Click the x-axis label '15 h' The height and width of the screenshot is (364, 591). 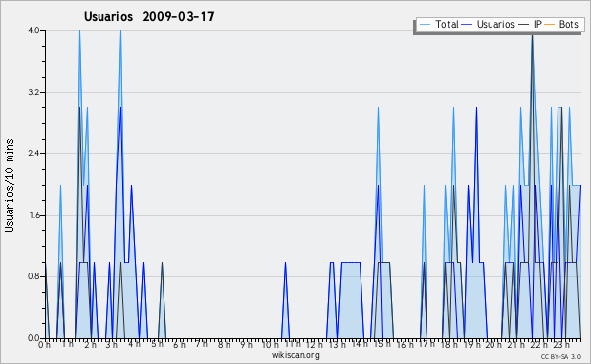click(x=381, y=344)
